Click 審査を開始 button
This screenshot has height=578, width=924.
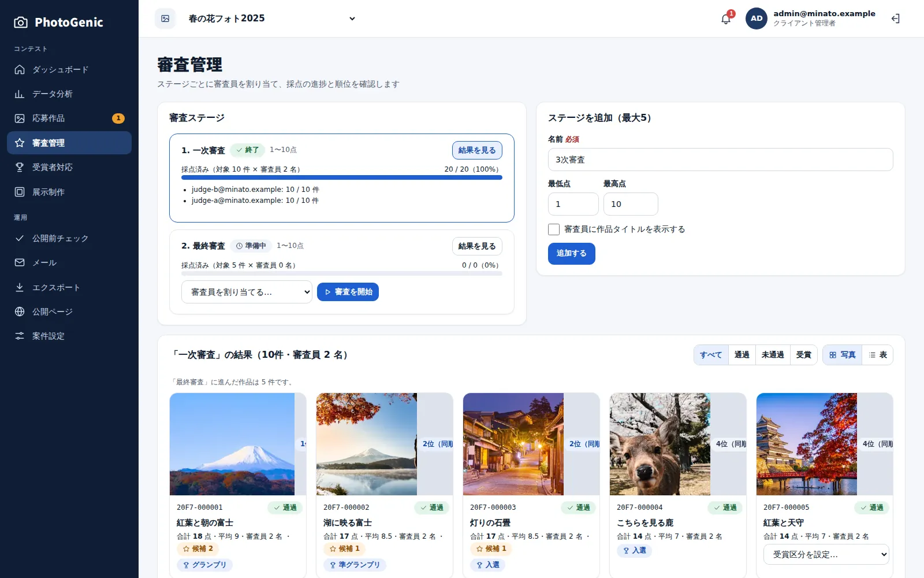(x=348, y=292)
